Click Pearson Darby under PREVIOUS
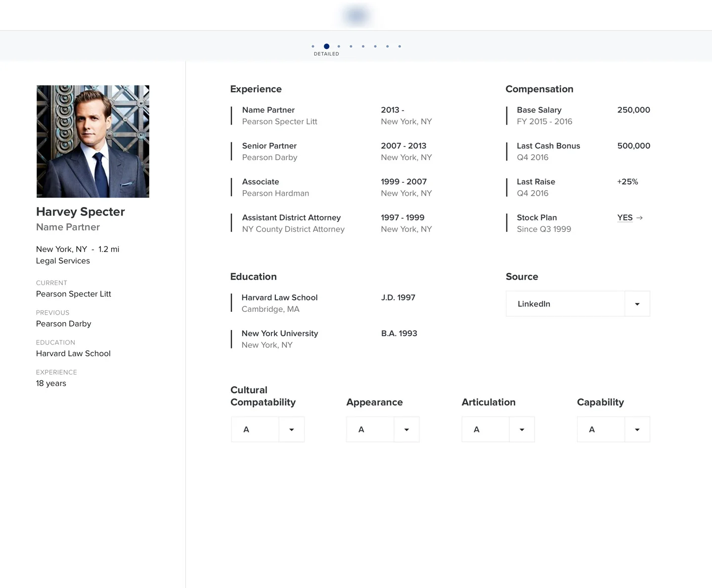 tap(64, 324)
